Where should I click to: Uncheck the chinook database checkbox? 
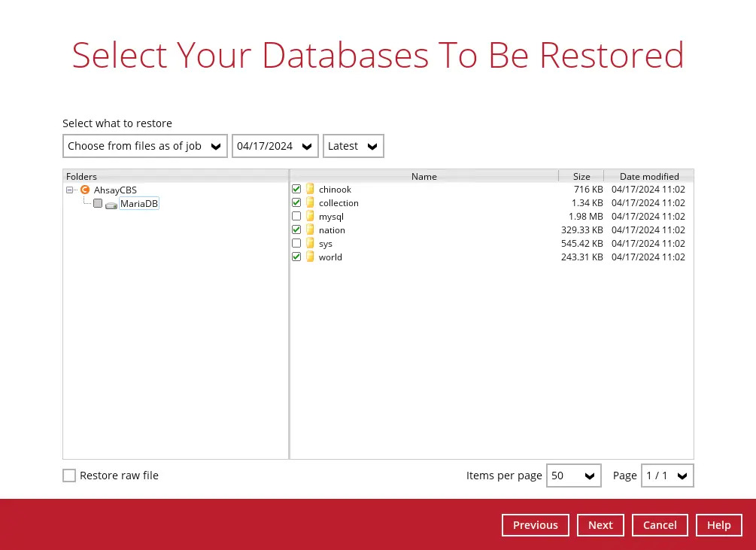(296, 190)
